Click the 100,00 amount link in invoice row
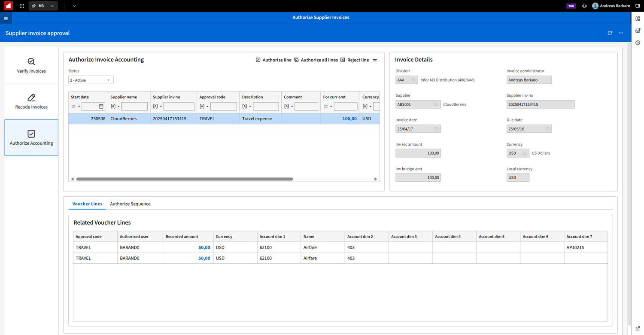The image size is (644, 335). (x=349, y=119)
